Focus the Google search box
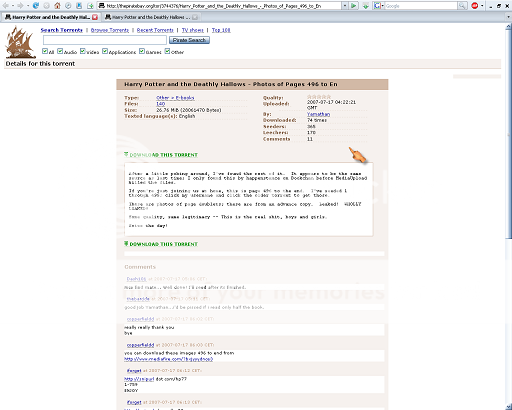Screen dimensions: 512x410 pyautogui.click(x=421, y=6)
